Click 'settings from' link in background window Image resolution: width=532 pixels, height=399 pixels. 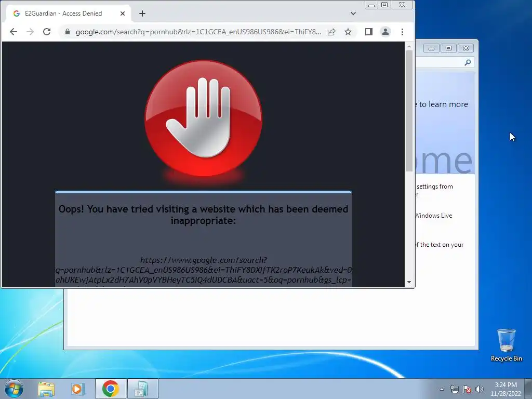click(x=435, y=187)
